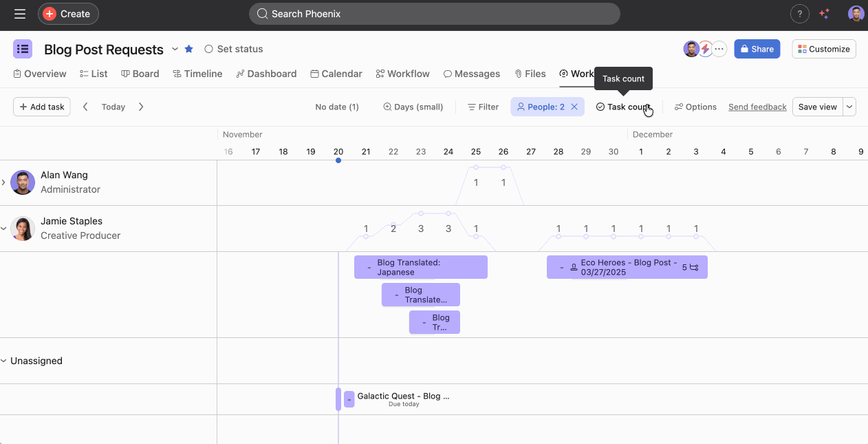
Task: Open the Send feedback link
Action: click(757, 107)
